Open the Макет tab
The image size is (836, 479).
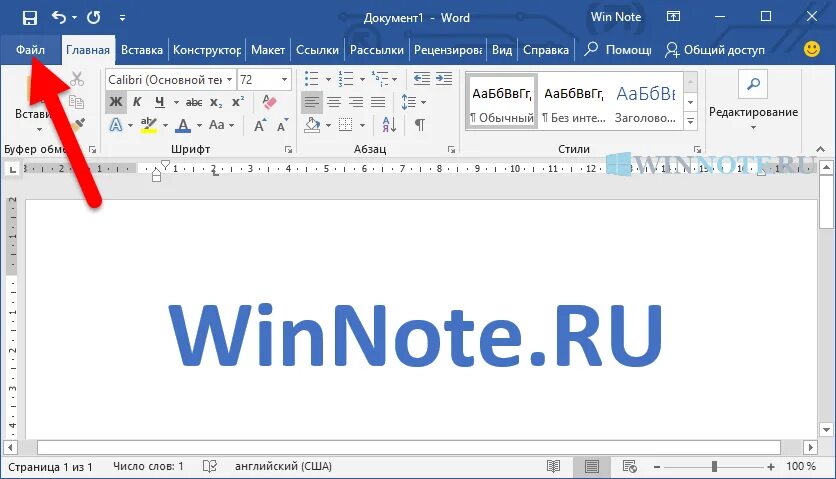point(268,50)
